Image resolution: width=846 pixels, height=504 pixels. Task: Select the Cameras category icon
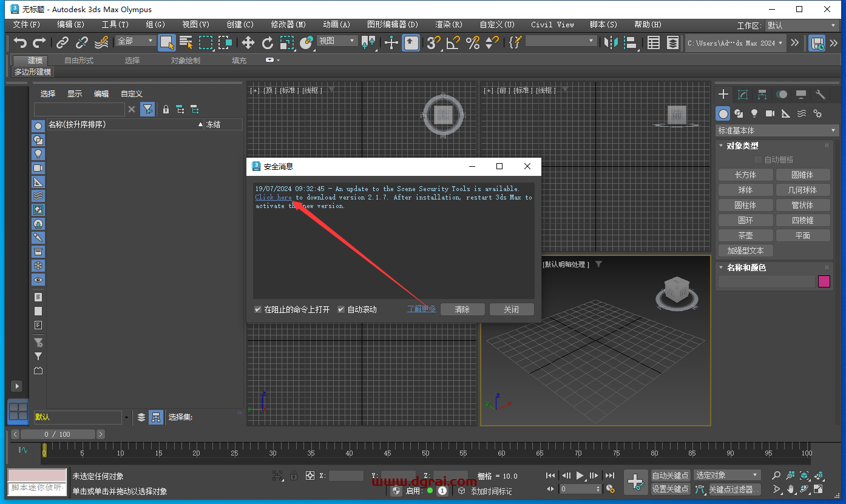tap(770, 113)
